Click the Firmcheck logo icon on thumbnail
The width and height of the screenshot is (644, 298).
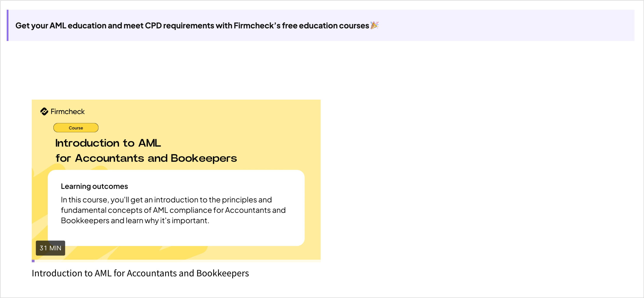pyautogui.click(x=44, y=111)
